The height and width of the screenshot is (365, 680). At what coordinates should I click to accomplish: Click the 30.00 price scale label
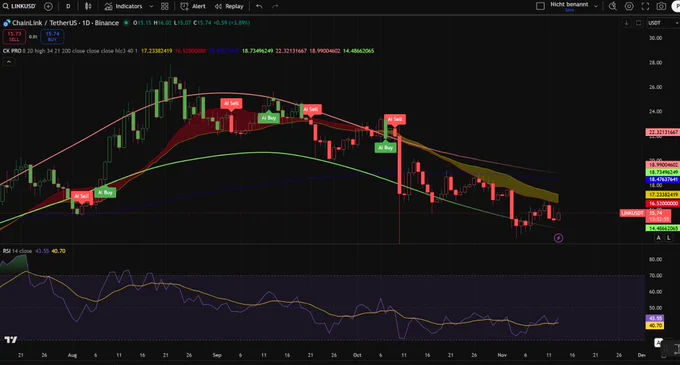coord(655,38)
